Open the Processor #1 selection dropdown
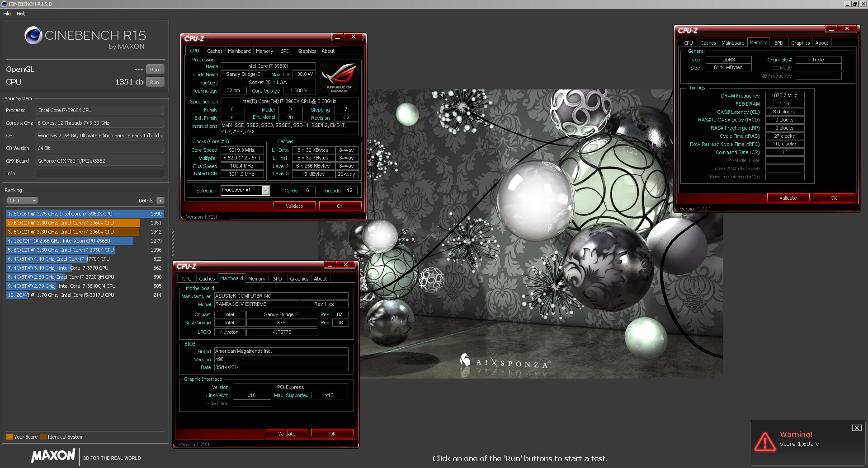 (x=266, y=190)
